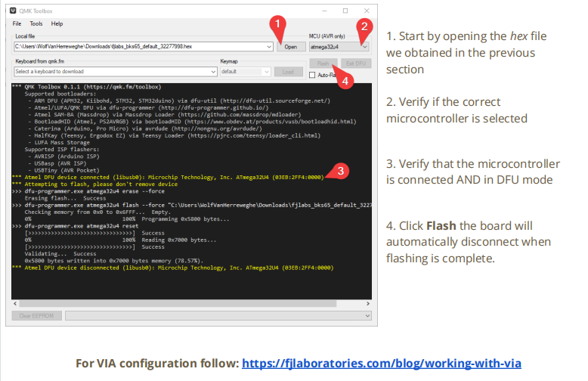The height and width of the screenshot is (381, 588).
Task: Expand the local file path dropdown
Action: [x=269, y=47]
